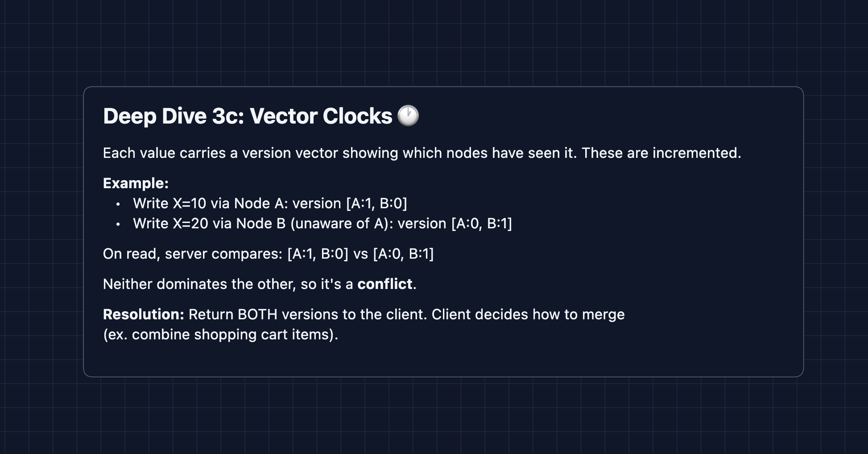The image size is (868, 454).
Task: Click the bold word "conflict"
Action: 384,284
